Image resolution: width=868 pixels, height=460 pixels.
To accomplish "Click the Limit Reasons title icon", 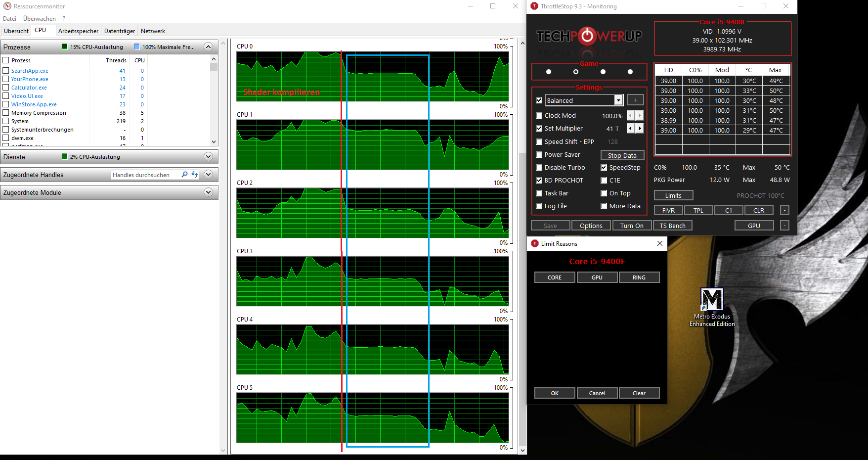I will 534,243.
